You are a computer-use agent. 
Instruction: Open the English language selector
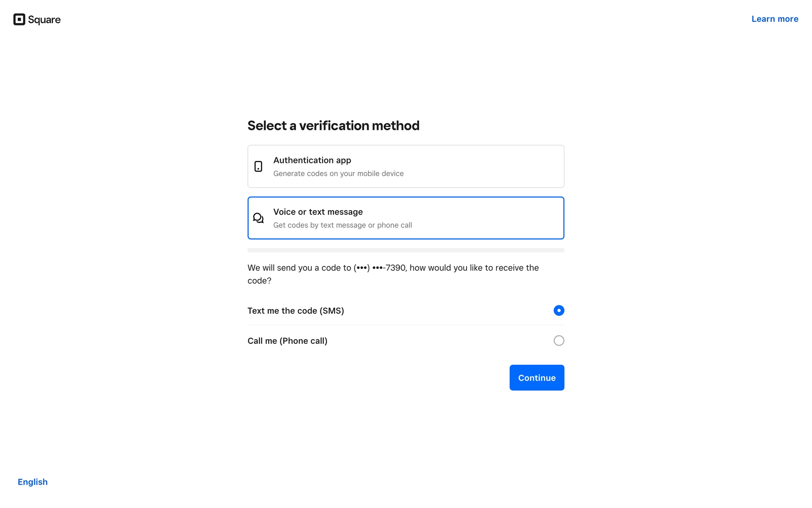[33, 482]
